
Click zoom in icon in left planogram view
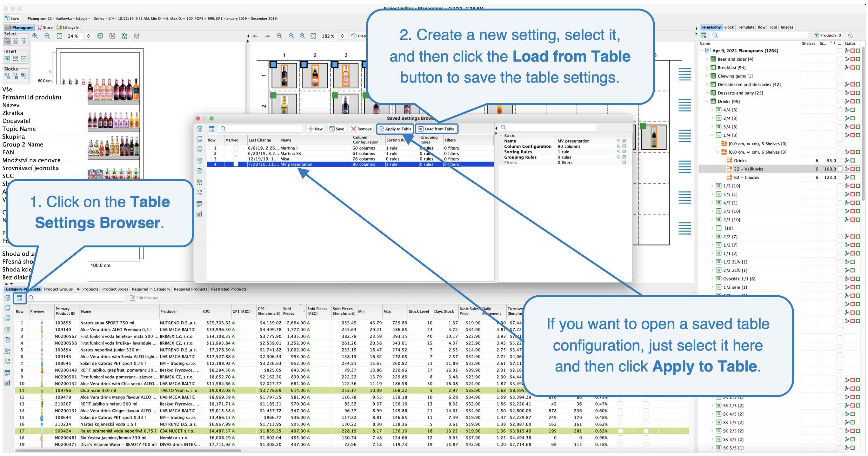[35, 36]
